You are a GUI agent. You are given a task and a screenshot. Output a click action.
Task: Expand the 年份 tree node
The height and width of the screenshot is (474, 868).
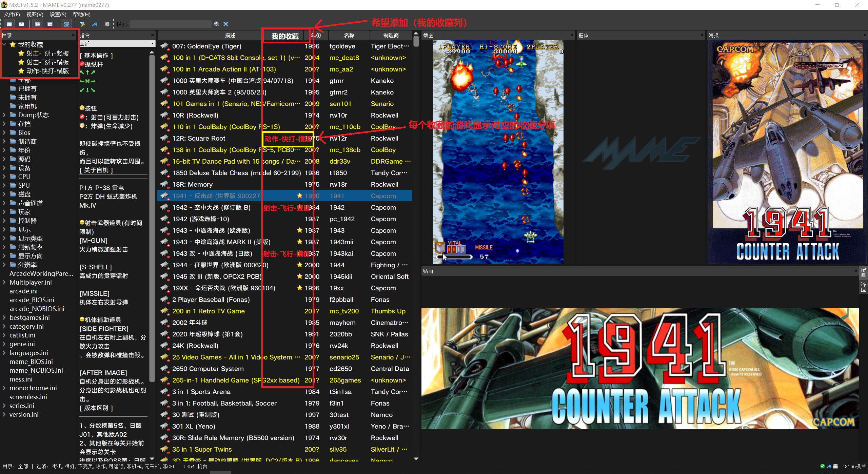coord(4,150)
